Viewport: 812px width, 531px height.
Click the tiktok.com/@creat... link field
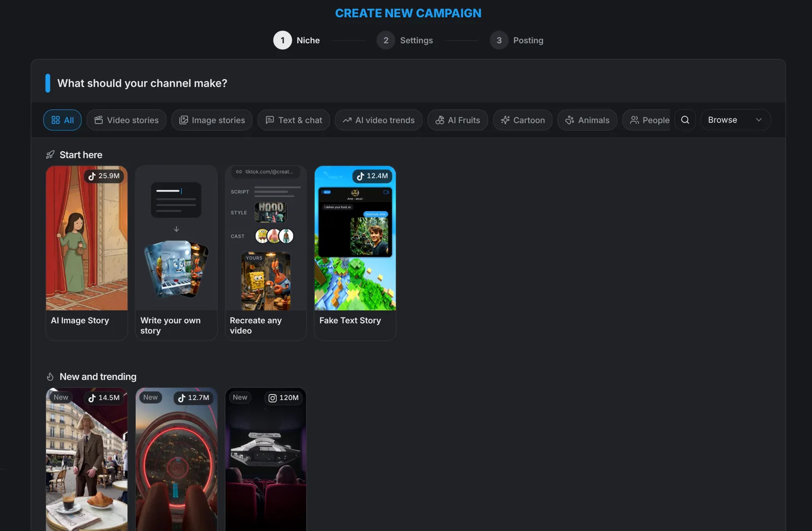click(x=265, y=172)
